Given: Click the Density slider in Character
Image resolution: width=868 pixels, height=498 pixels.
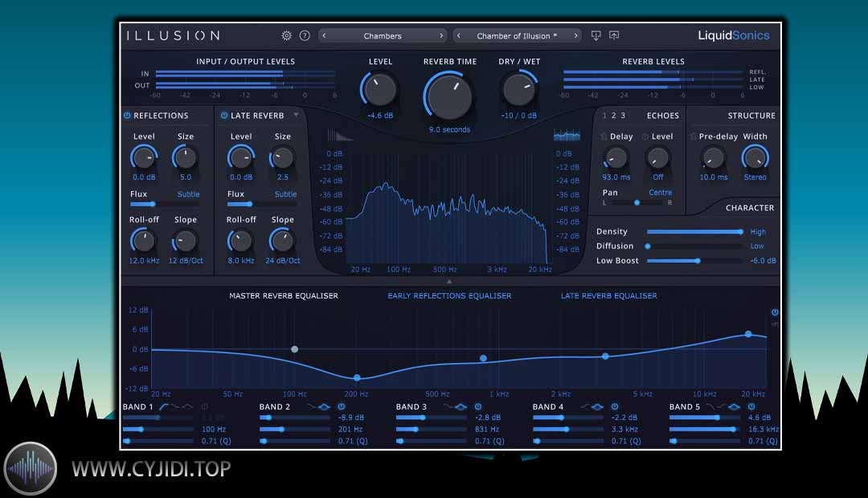Looking at the screenshot, I should click(694, 232).
